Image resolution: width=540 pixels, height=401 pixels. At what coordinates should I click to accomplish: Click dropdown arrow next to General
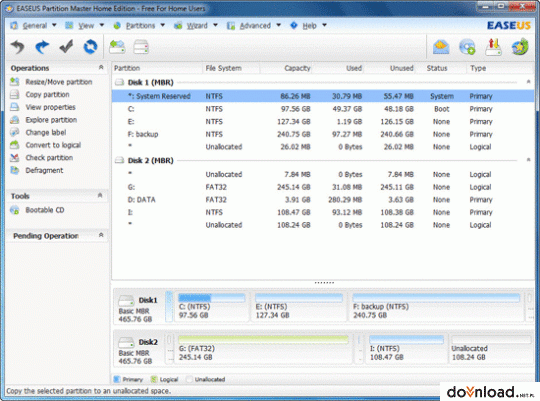(x=54, y=25)
